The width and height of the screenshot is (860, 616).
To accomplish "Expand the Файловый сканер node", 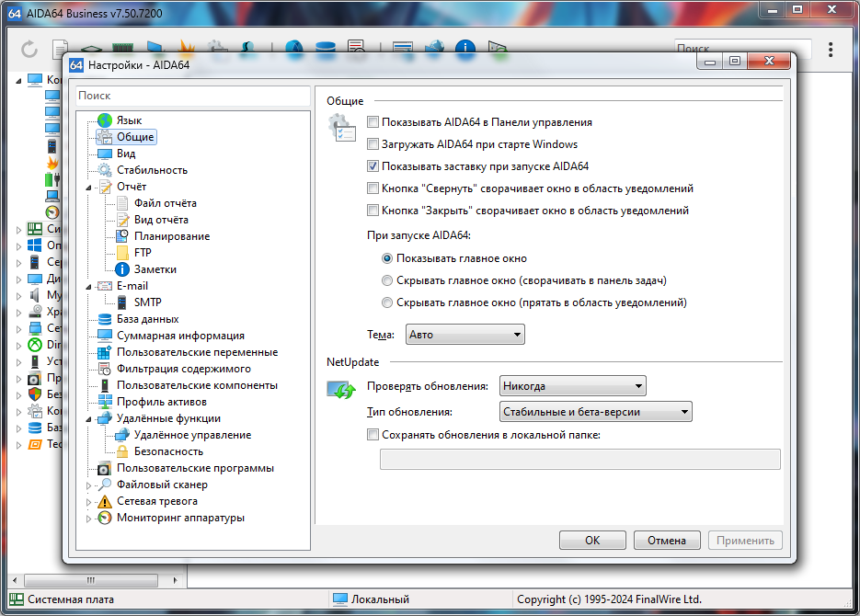I will (x=89, y=485).
